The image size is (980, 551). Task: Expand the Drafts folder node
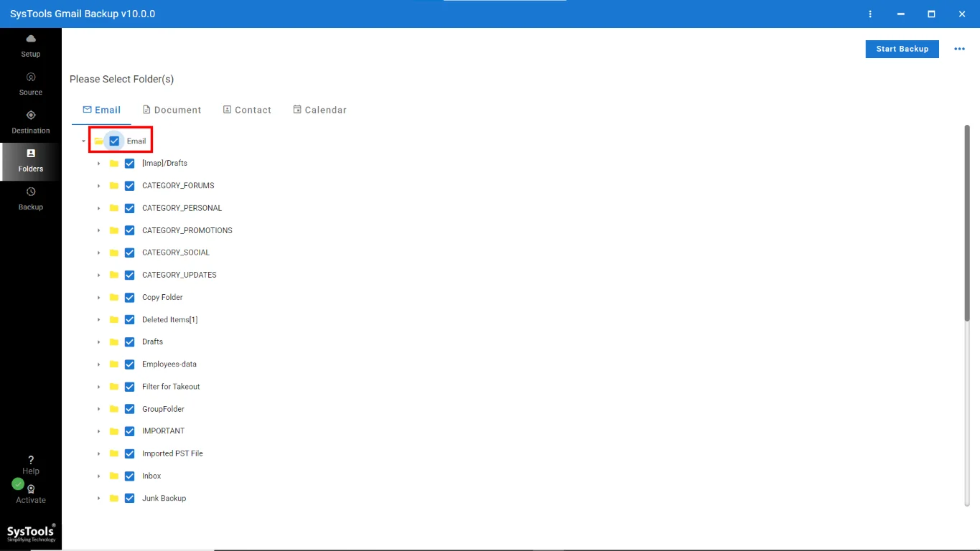click(99, 342)
